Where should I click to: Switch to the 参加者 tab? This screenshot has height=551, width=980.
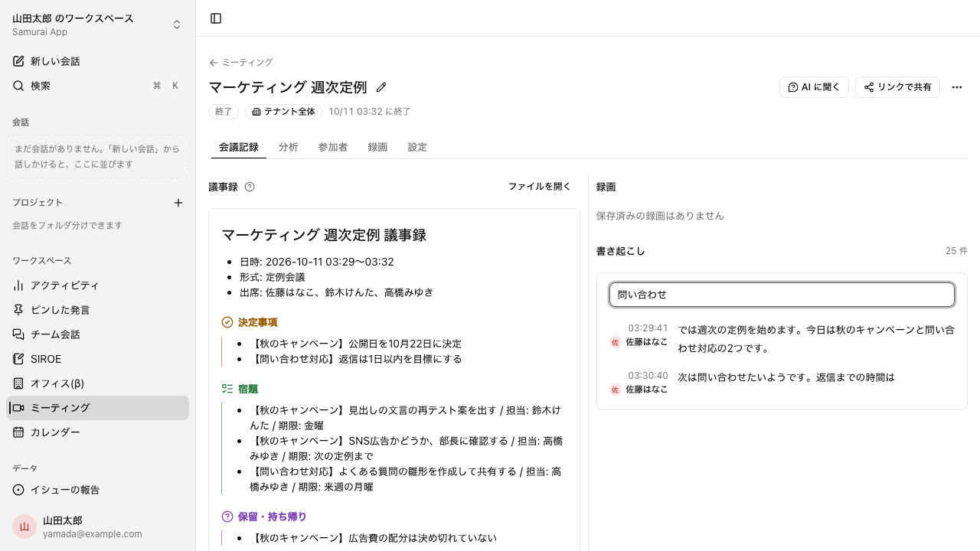[333, 147]
